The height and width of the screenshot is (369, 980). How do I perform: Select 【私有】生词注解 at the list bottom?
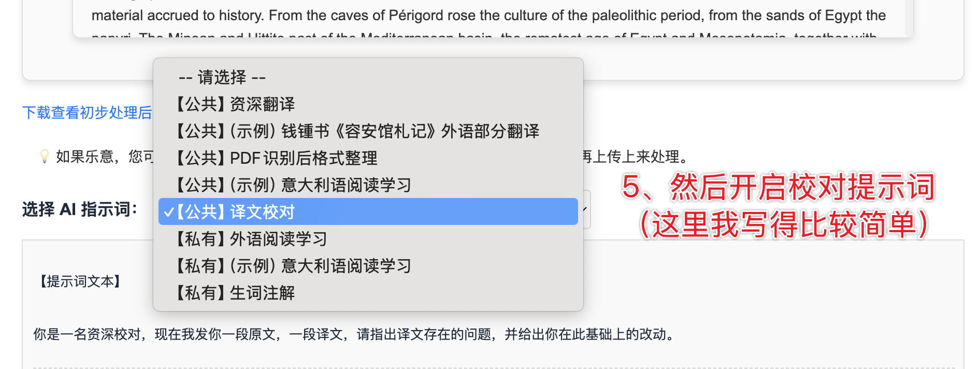coord(236,293)
